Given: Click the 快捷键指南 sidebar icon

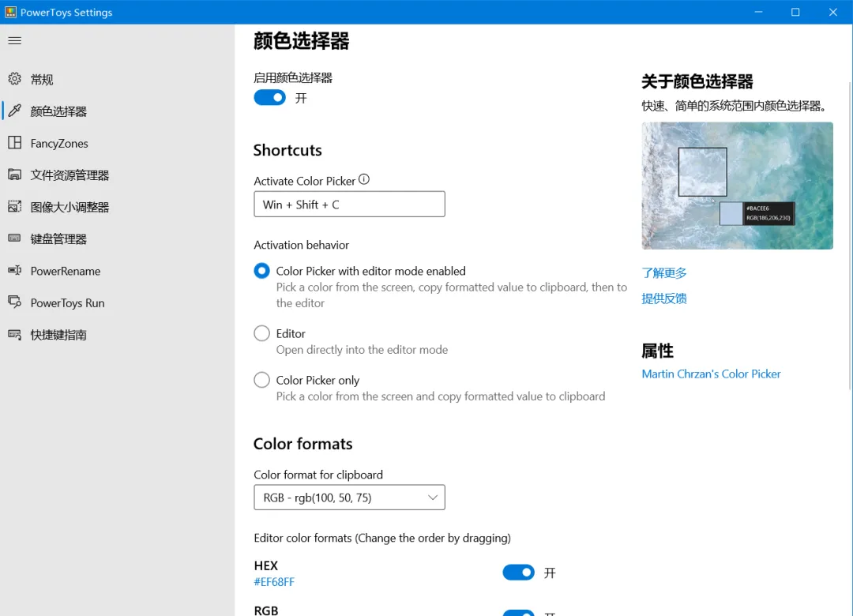Looking at the screenshot, I should pyautogui.click(x=15, y=334).
